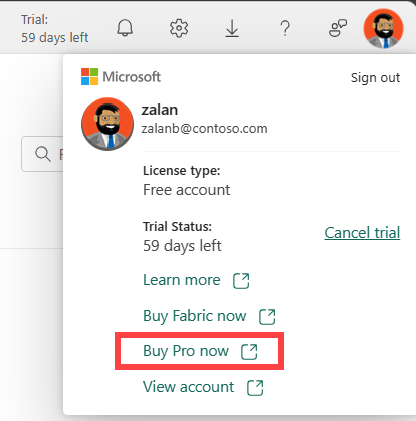The image size is (416, 421).
Task: Sign out of the account
Action: (x=375, y=78)
